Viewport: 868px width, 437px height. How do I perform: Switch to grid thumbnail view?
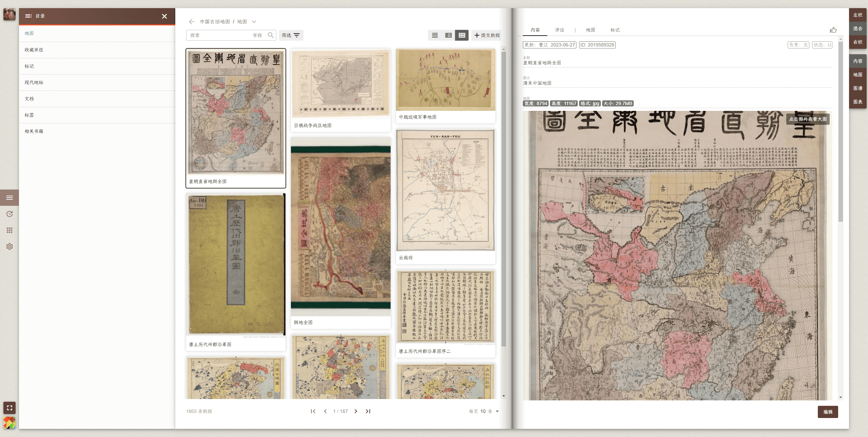462,35
